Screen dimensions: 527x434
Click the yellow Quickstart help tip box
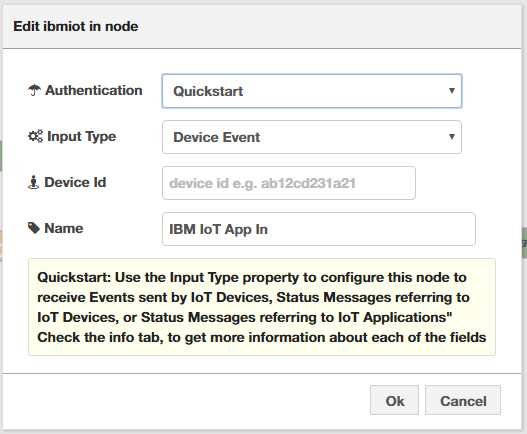pos(262,307)
